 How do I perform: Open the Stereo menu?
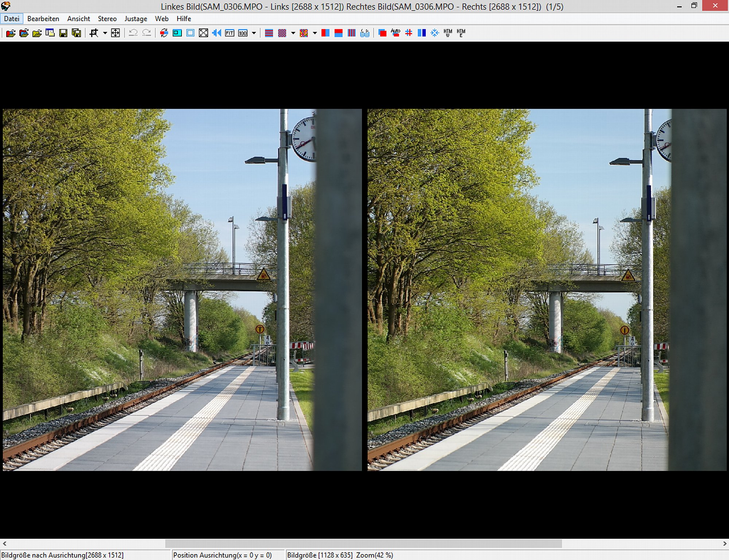tap(107, 19)
